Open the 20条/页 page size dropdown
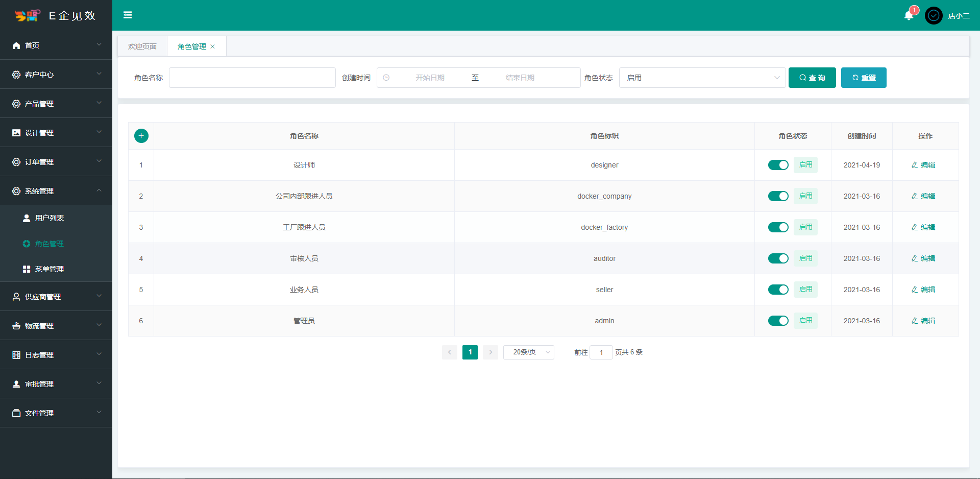The image size is (980, 479). point(528,352)
